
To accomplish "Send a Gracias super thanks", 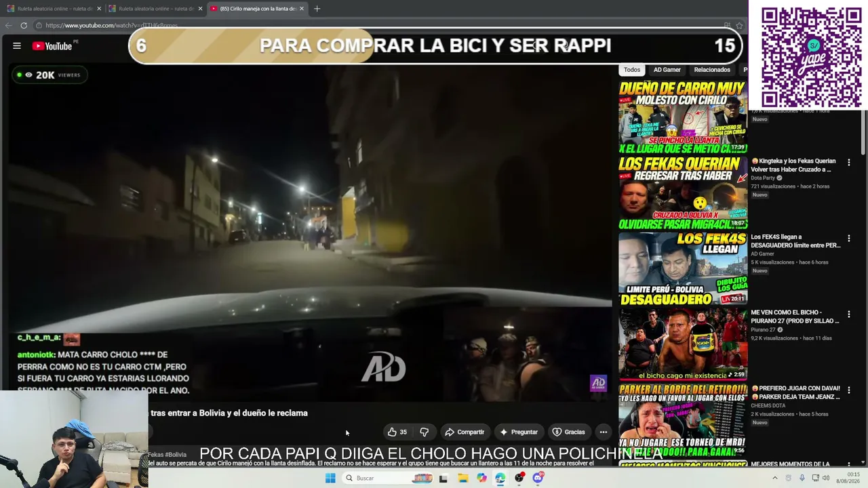I will [568, 432].
